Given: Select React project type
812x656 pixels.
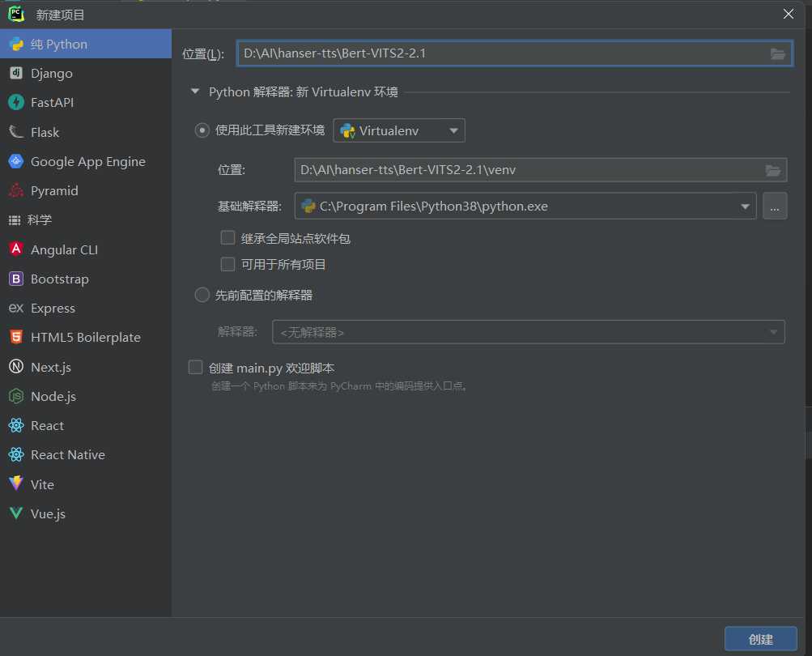Looking at the screenshot, I should [x=86, y=425].
